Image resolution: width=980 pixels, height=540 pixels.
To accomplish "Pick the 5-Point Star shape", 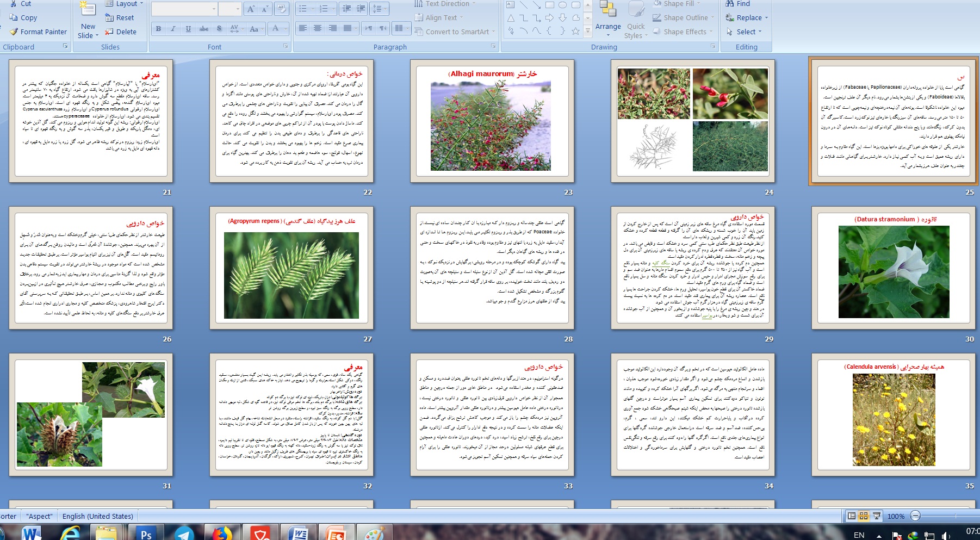I will (x=576, y=31).
